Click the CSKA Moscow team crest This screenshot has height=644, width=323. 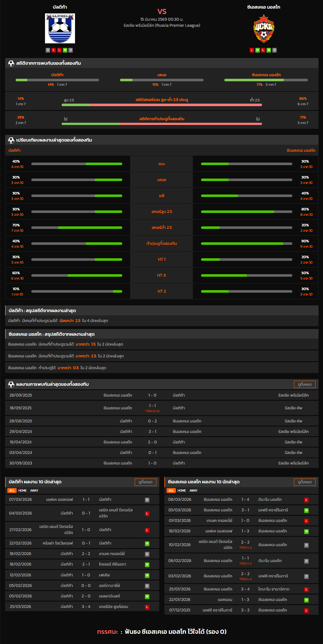(264, 28)
